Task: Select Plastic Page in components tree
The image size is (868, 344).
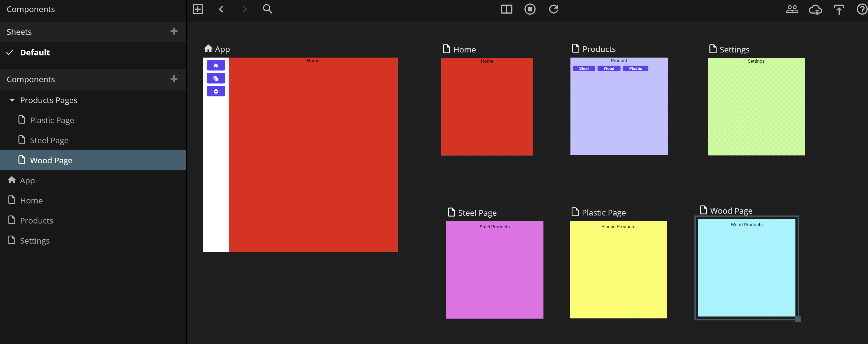Action: point(52,120)
